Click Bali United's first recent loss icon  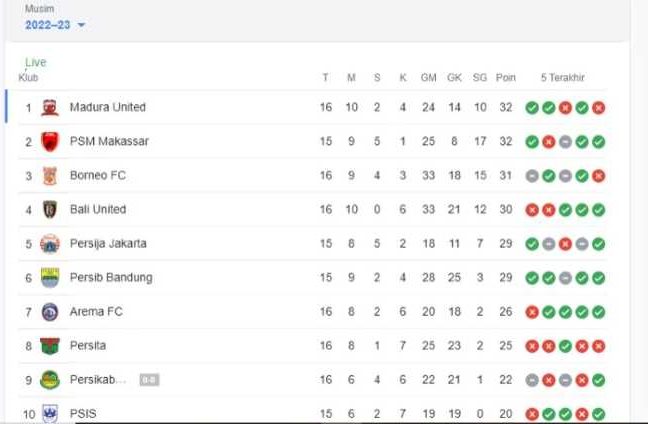[x=532, y=210]
